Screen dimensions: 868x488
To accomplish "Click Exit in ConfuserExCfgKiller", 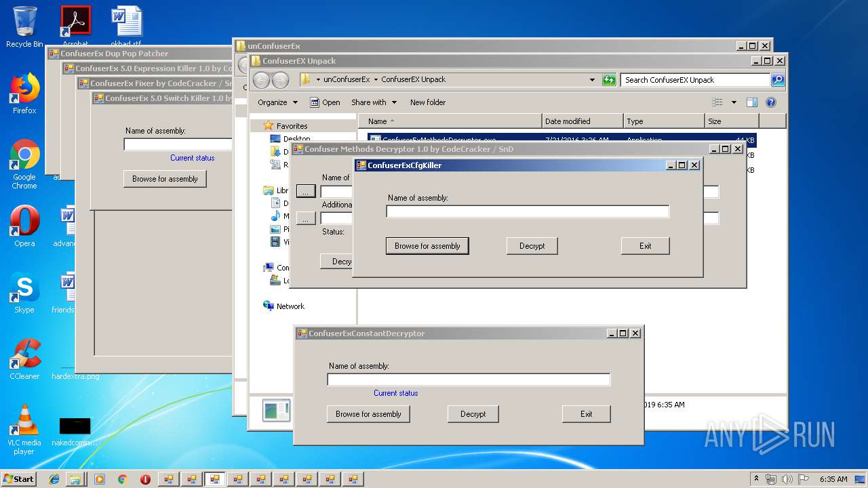I will 646,246.
